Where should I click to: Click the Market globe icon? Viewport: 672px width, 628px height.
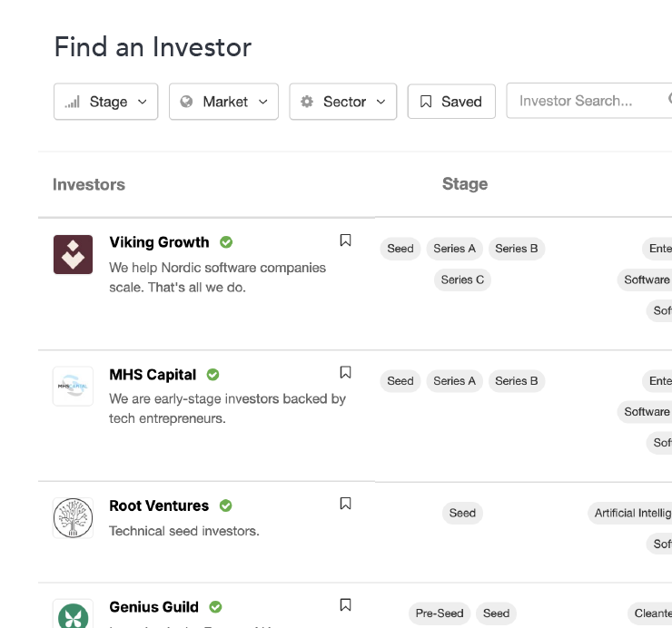tap(186, 102)
